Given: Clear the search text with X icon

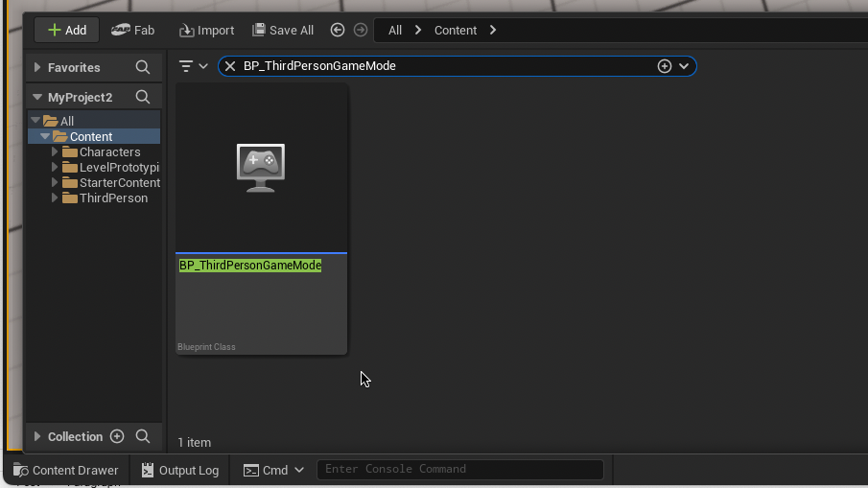Looking at the screenshot, I should [230, 66].
